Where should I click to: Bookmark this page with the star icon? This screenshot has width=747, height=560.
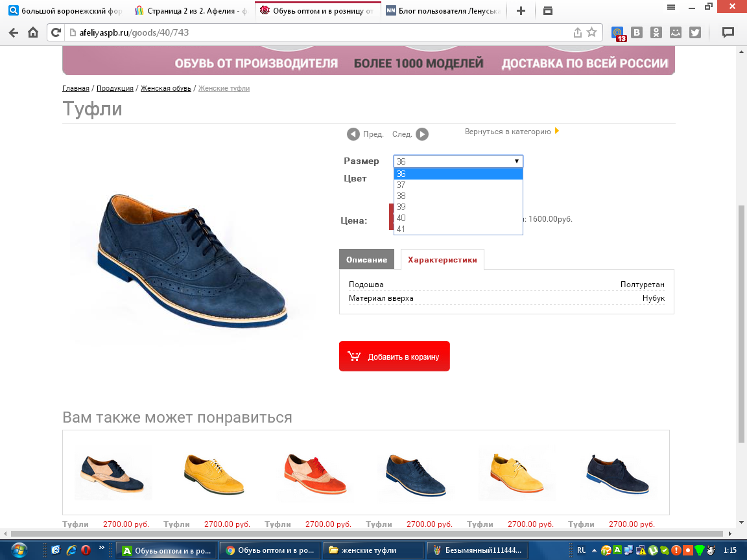[x=591, y=32]
